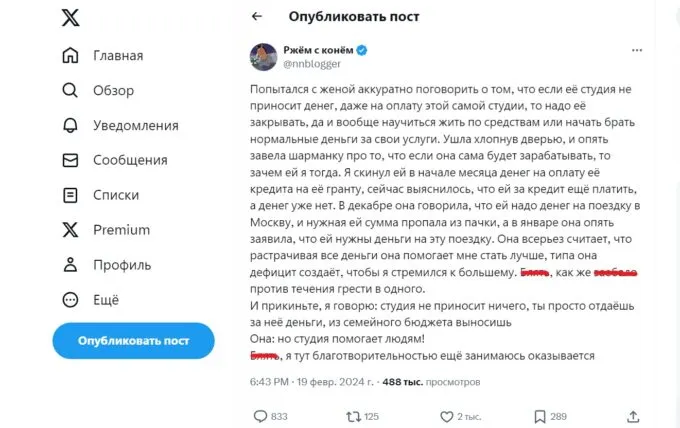Like the post with heart icon
Image resolution: width=680 pixels, height=428 pixels.
coord(445,416)
